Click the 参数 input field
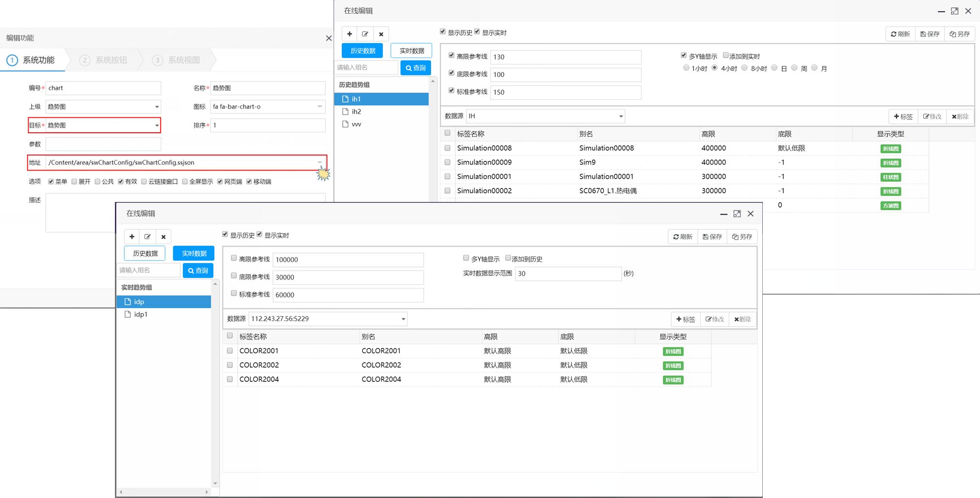 click(x=103, y=144)
